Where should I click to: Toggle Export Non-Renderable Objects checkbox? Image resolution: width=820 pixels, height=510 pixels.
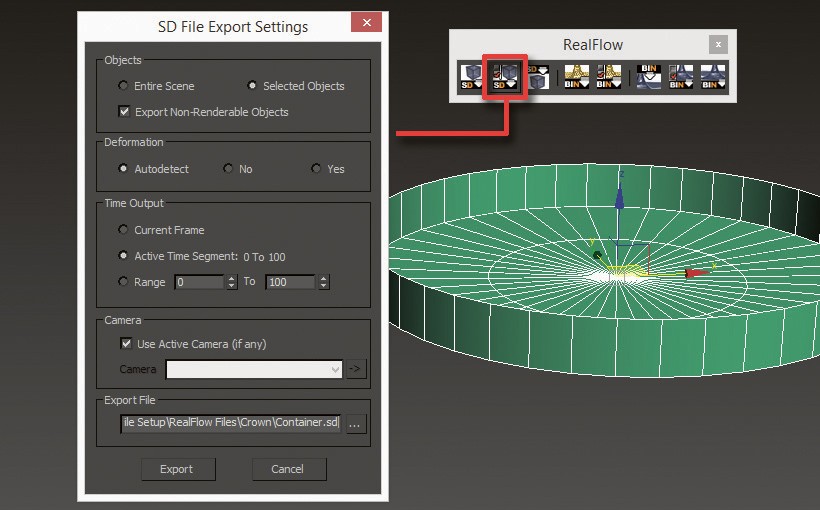point(124,111)
